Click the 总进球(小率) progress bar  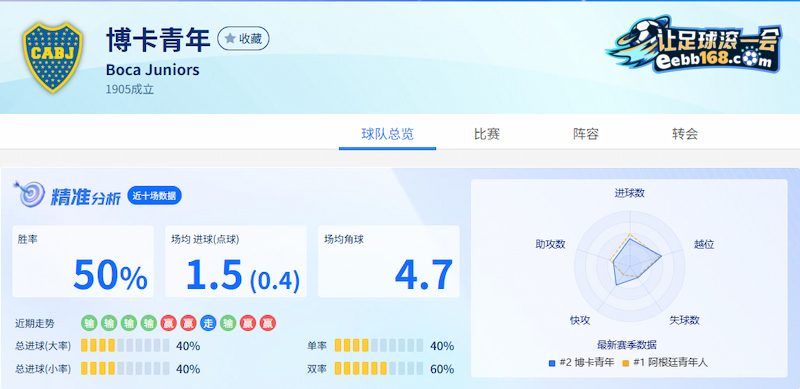pyautogui.click(x=125, y=369)
